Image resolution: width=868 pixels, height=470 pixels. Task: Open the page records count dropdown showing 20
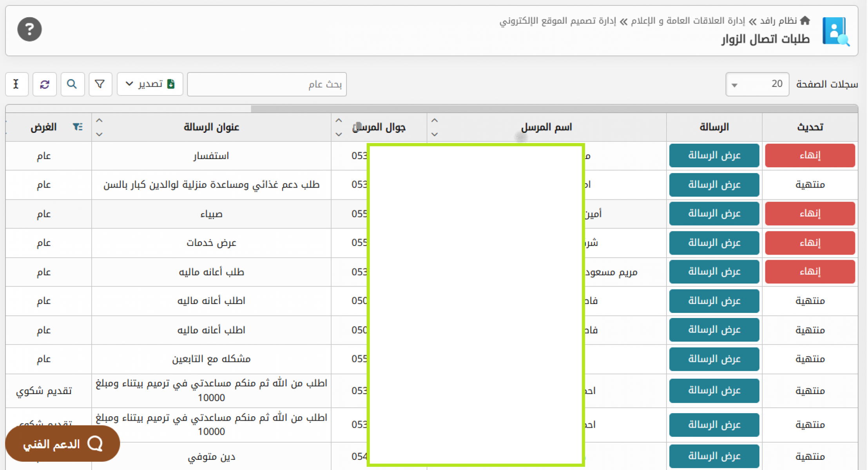click(757, 84)
